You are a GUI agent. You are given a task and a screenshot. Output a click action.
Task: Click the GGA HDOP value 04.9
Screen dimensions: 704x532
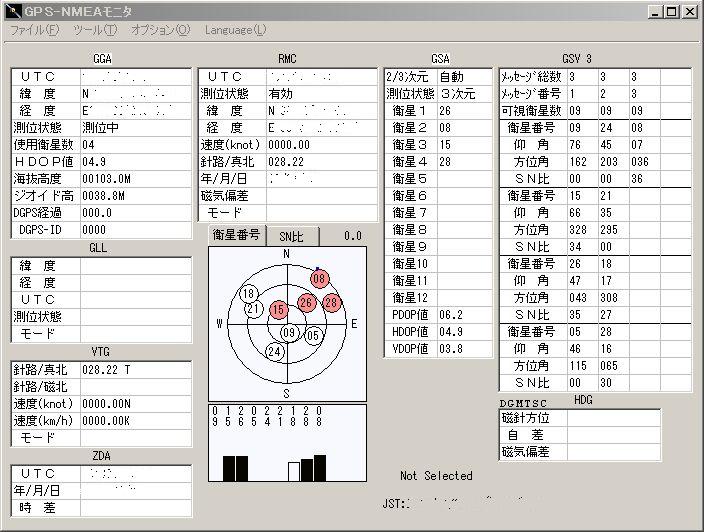[x=94, y=162]
